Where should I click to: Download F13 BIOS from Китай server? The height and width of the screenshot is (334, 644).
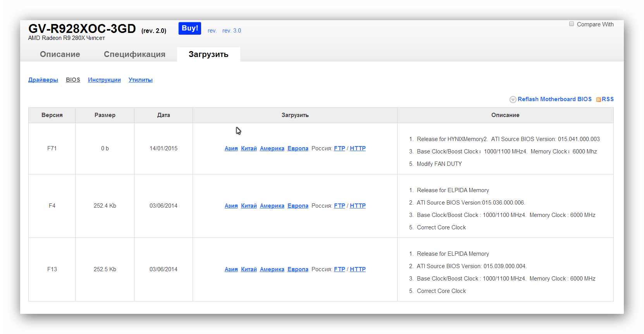[x=249, y=269]
